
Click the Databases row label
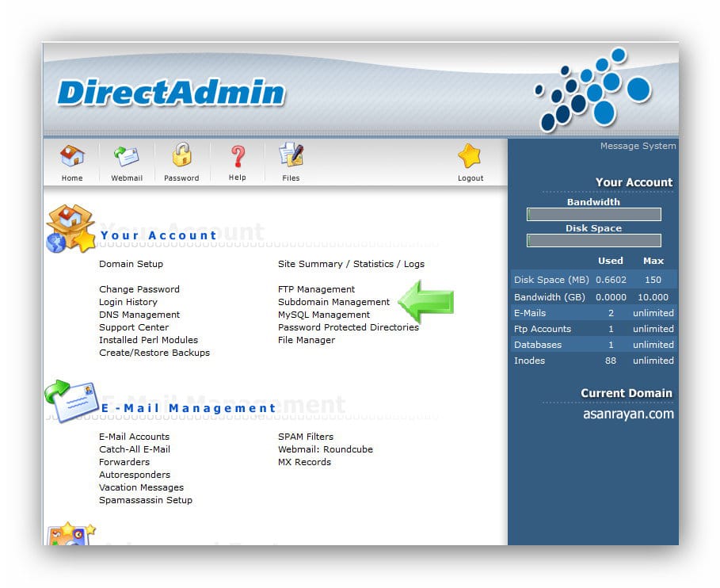538,345
